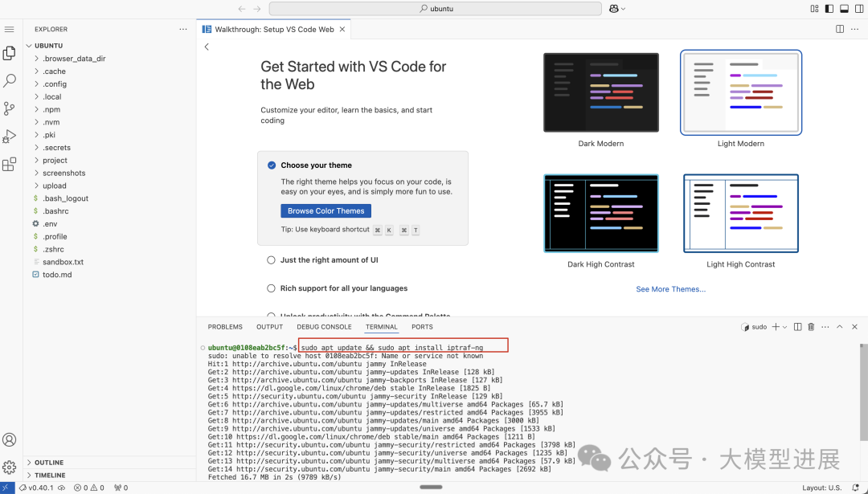Choose the Light High Contrast theme preview
868x494 pixels.
click(741, 214)
